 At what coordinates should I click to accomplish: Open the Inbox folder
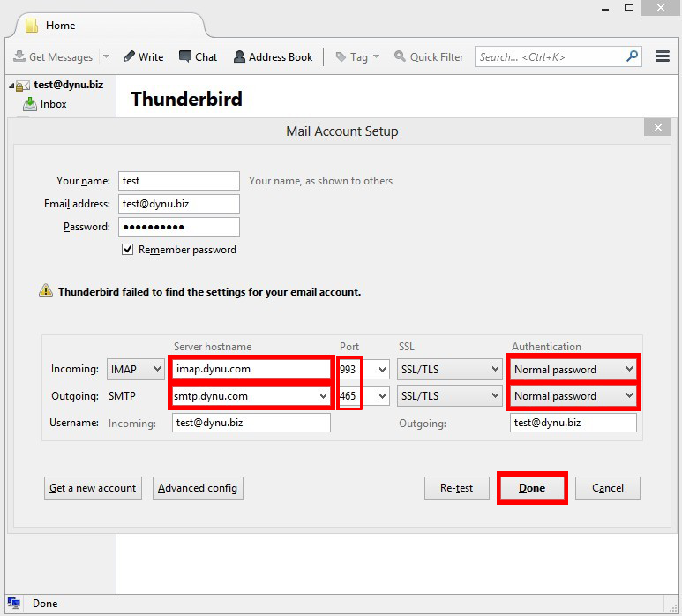pyautogui.click(x=53, y=104)
